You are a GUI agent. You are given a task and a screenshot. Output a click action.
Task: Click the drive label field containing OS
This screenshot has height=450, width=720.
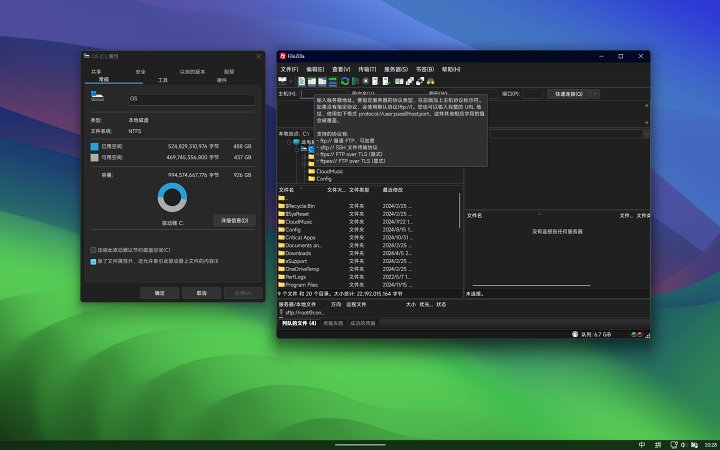[x=190, y=99]
